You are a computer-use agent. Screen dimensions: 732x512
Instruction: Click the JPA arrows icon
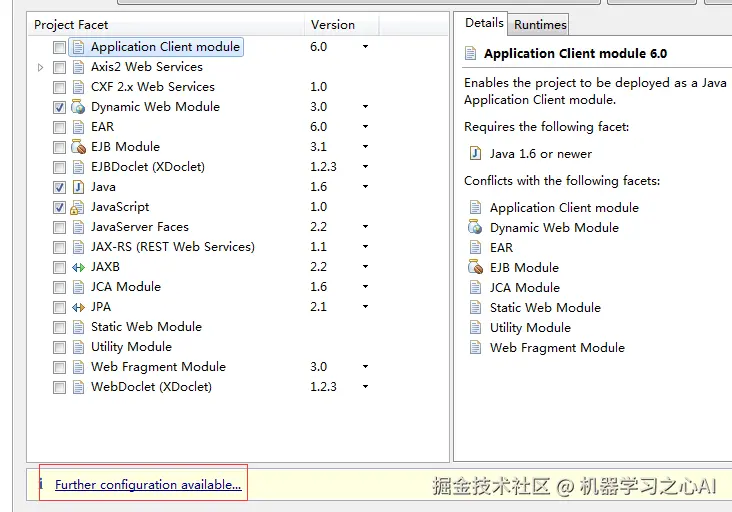click(x=78, y=307)
